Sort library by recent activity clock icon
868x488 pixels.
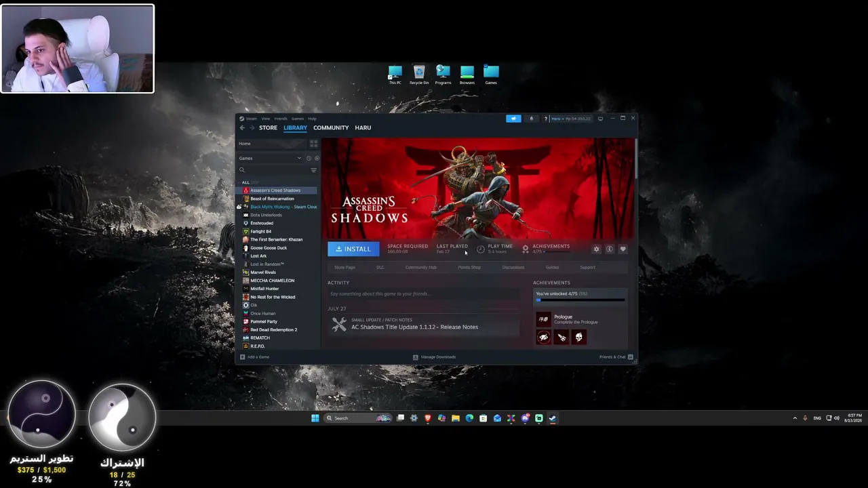(309, 159)
